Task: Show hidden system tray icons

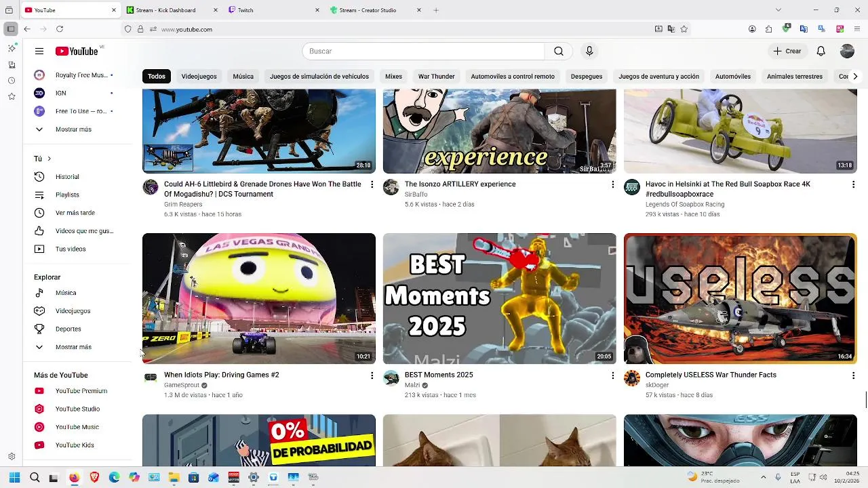Action: [763, 477]
